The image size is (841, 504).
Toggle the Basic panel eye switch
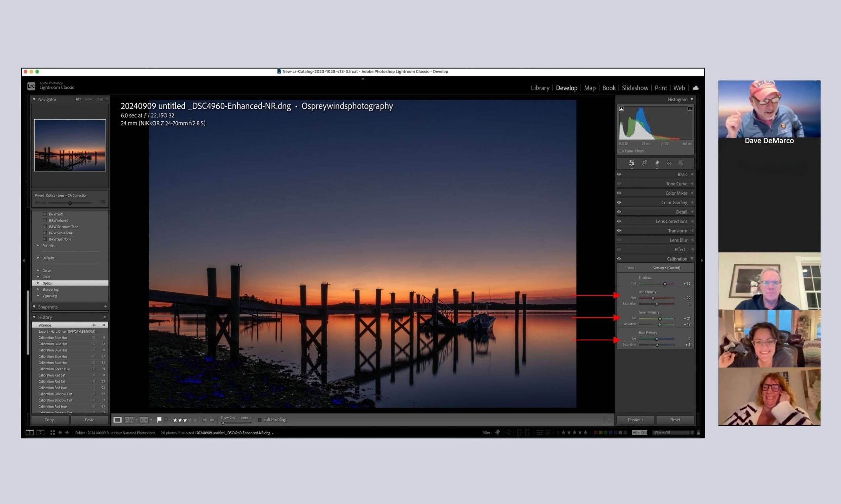coord(619,174)
